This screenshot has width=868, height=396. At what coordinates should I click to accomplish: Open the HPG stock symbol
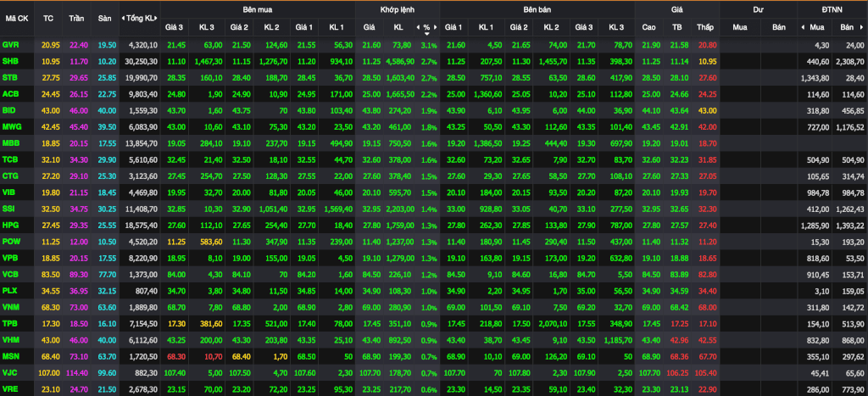coord(10,225)
